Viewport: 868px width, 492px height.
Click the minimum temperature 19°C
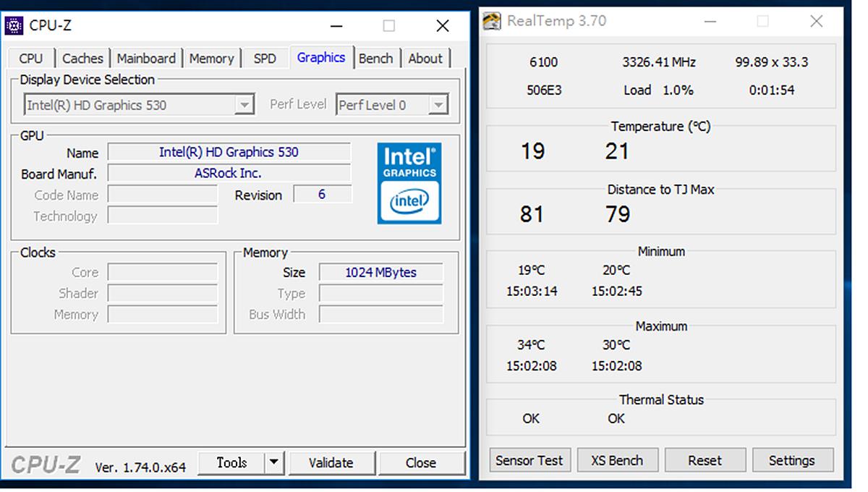coord(532,271)
